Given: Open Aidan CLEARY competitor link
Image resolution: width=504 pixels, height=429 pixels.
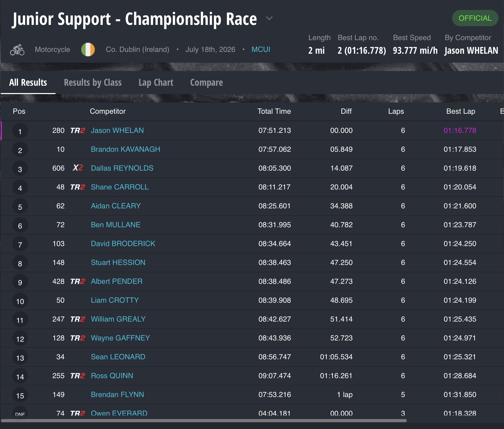Looking at the screenshot, I should (116, 206).
